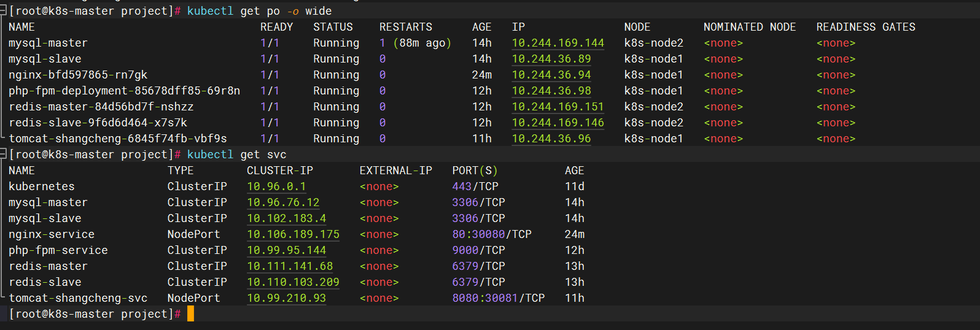Click the RESTARTS column header

406,27
